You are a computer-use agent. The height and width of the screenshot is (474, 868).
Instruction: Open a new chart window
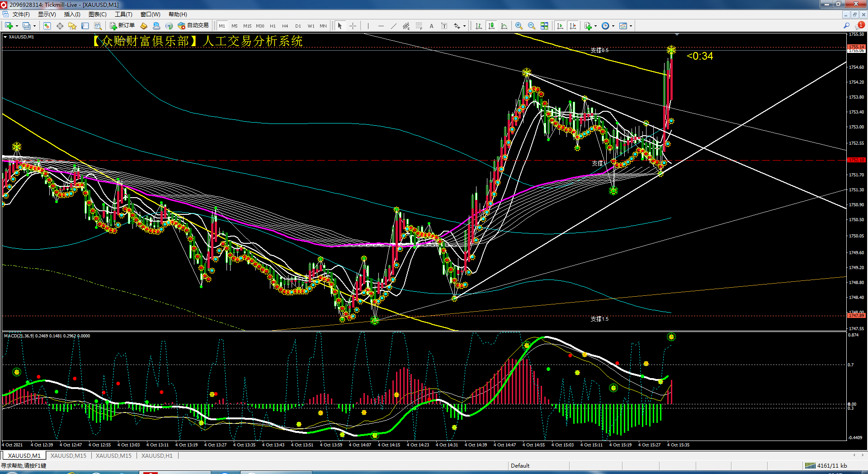click(x=9, y=26)
